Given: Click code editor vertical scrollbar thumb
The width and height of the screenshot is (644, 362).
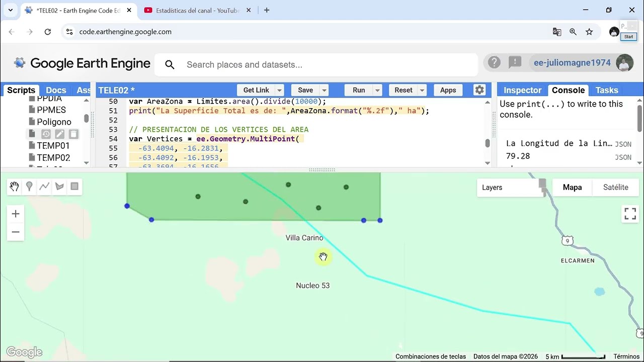Looking at the screenshot, I should [x=487, y=143].
